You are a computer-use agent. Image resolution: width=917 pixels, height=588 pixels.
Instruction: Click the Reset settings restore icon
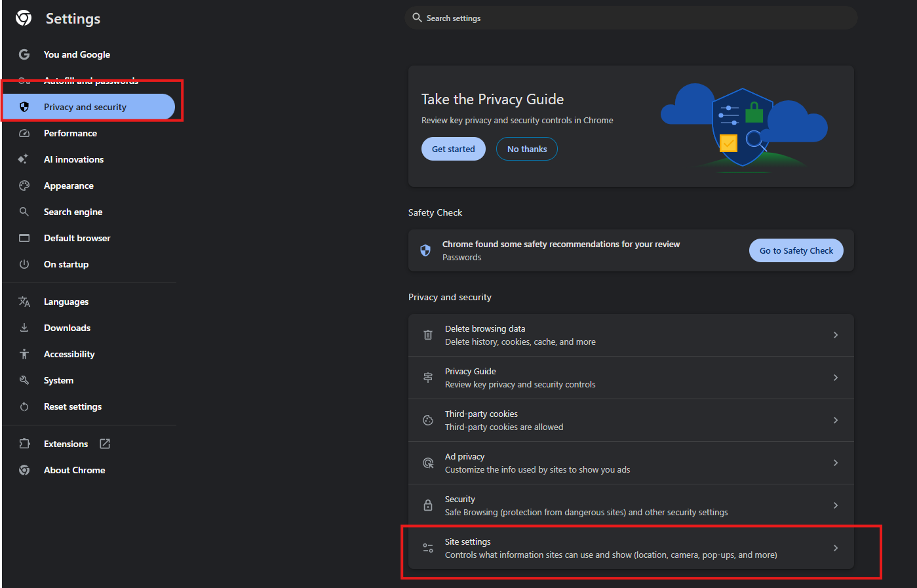pyautogui.click(x=24, y=406)
